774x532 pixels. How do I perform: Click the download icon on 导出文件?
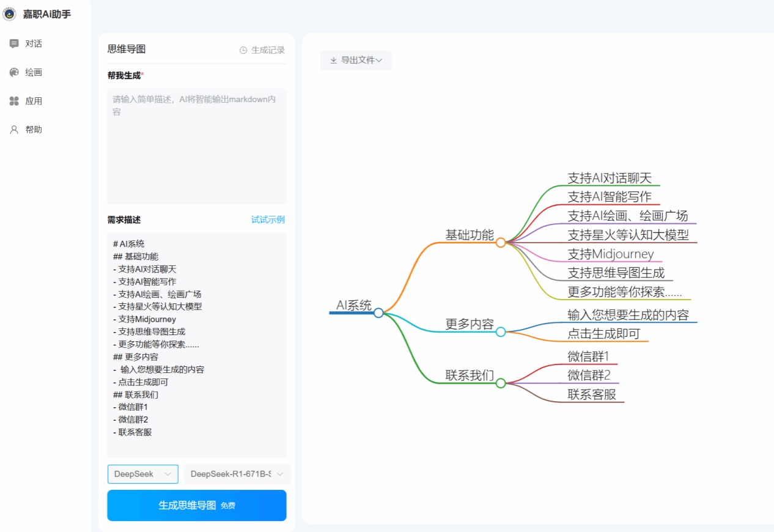point(333,60)
